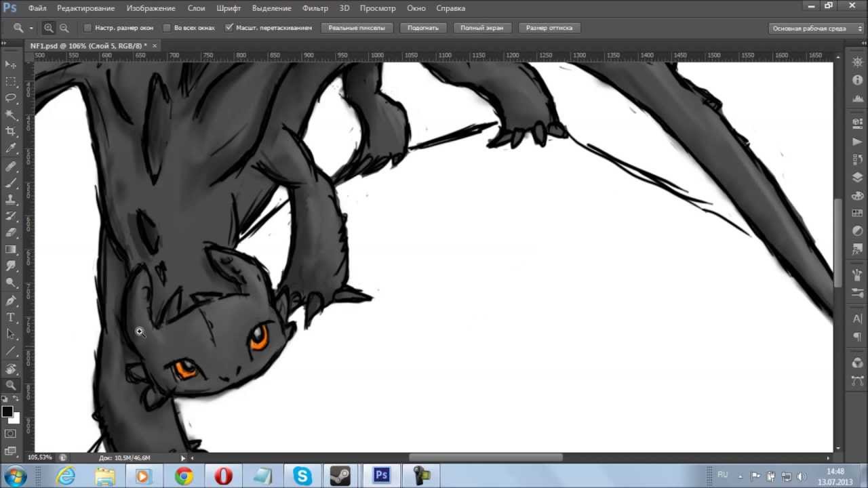This screenshot has width=868, height=488.
Task: Uncheck 'Масшт. перетаскиванием' checkbox
Action: (229, 28)
